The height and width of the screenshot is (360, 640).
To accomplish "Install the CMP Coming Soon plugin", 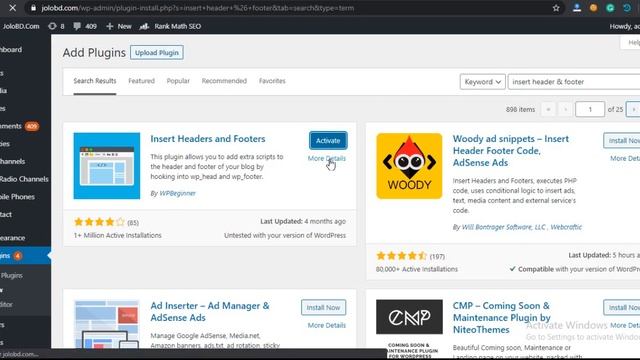I will 622,307.
